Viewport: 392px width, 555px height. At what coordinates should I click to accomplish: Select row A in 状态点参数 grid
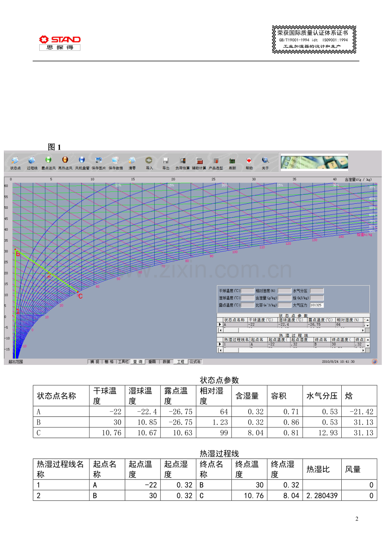pyautogui.click(x=291, y=324)
